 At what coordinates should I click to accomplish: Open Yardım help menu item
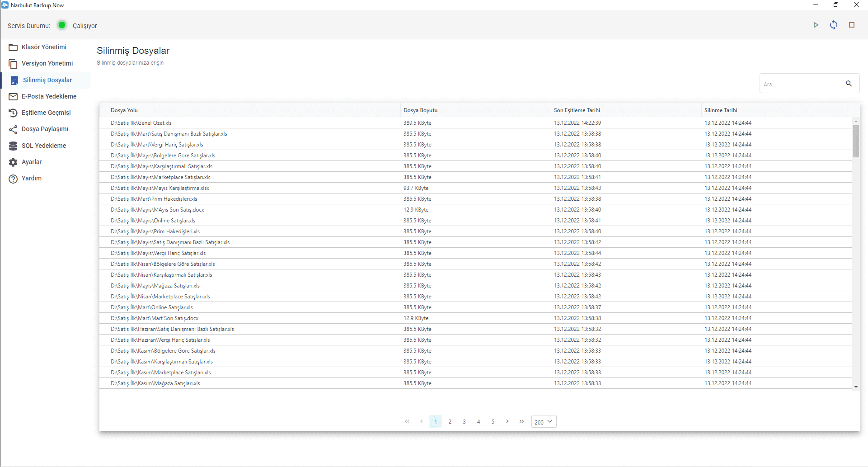[31, 179]
